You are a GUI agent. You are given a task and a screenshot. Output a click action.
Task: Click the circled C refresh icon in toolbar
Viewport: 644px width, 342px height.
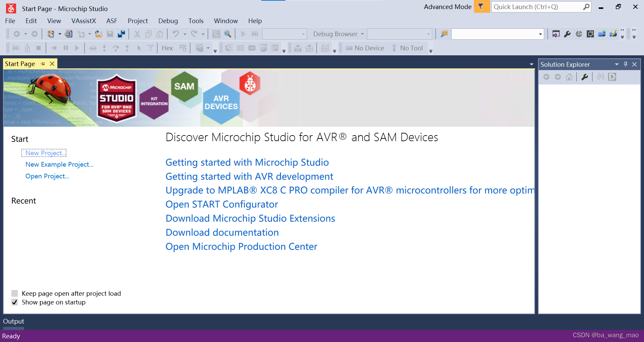point(579,34)
